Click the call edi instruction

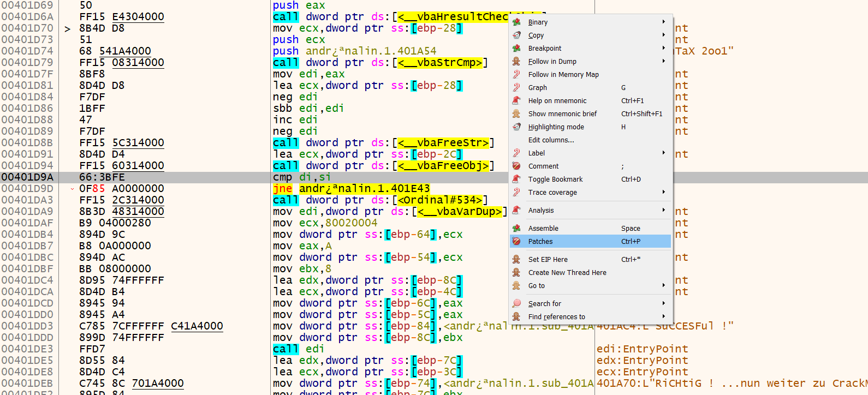click(299, 349)
